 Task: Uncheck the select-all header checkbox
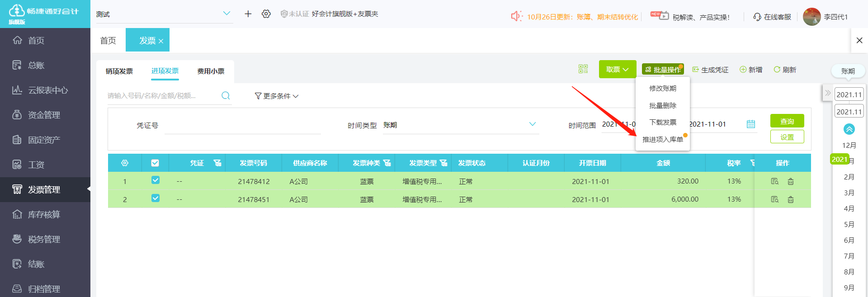tap(155, 163)
